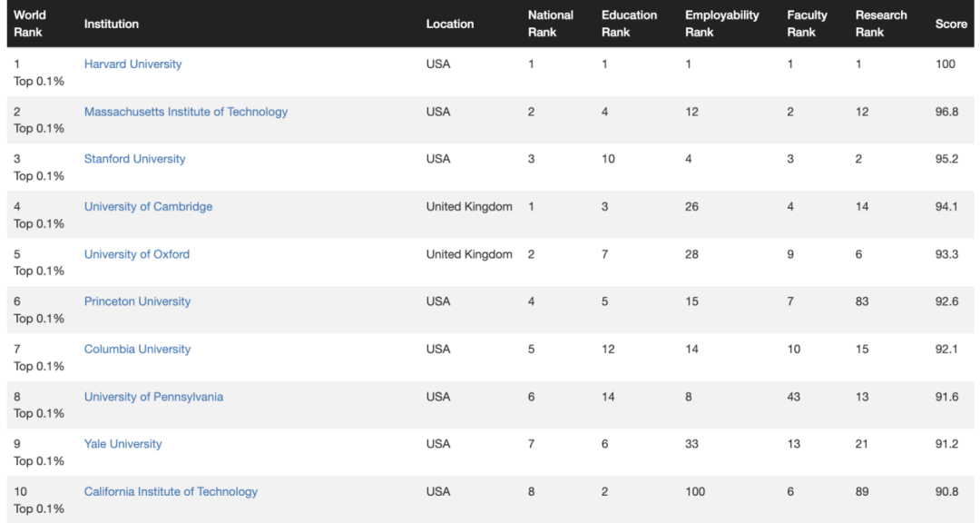This screenshot has width=980, height=523.
Task: Click the Institution column header
Action: click(112, 25)
